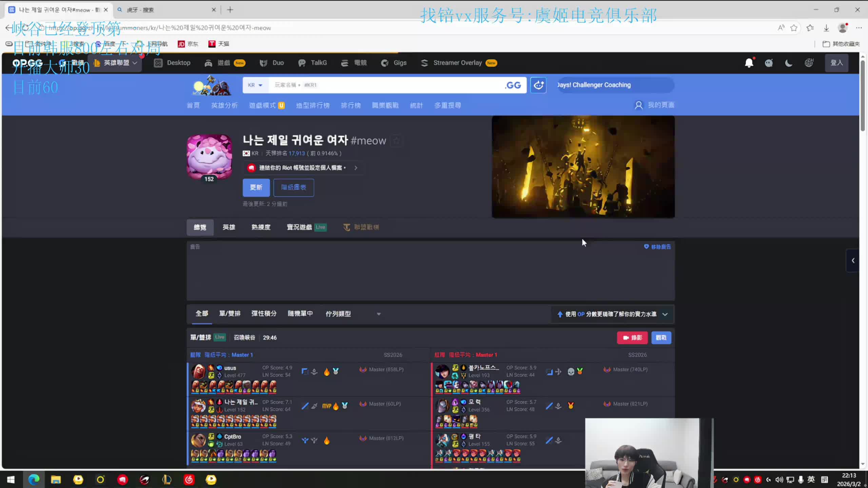This screenshot has height=488, width=868.
Task: Click the blue Update button
Action: (x=256, y=187)
